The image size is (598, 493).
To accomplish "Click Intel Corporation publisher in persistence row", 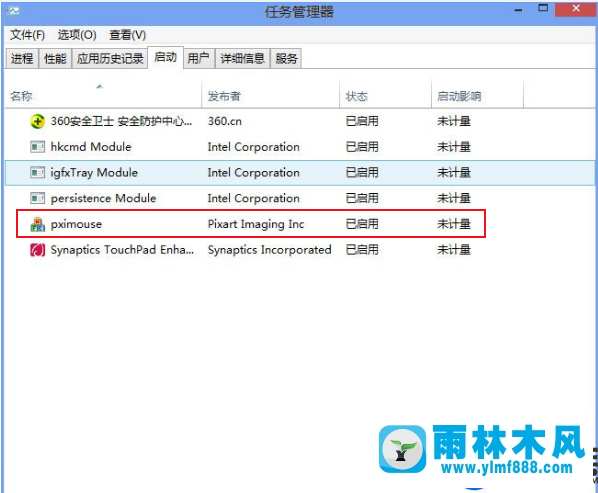I will point(253,198).
